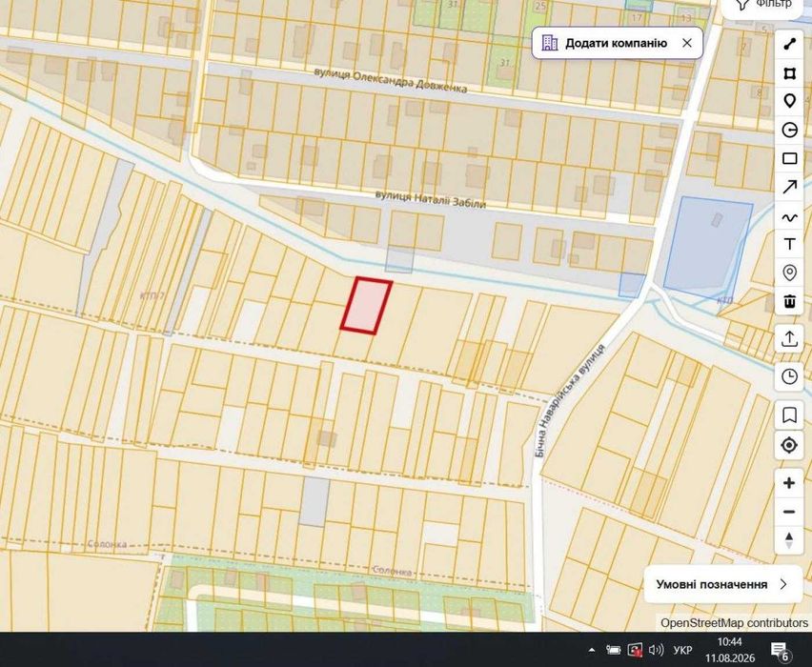Click the red highlighted land parcel
This screenshot has height=667, width=812.
366,306
